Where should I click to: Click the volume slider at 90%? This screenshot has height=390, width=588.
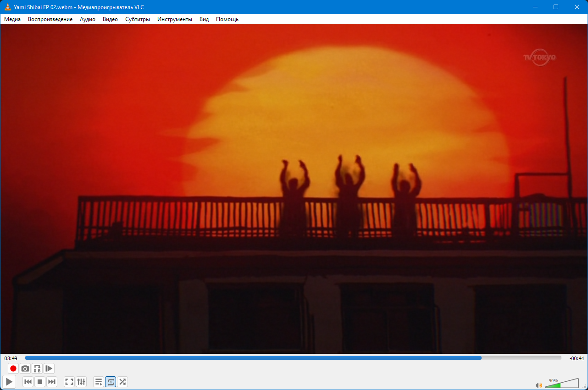(560, 384)
